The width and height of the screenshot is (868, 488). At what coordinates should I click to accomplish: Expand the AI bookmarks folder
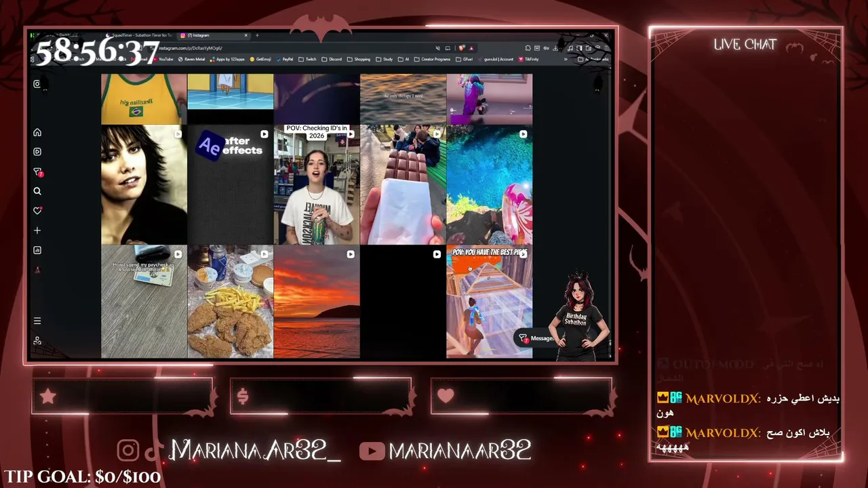tap(404, 60)
